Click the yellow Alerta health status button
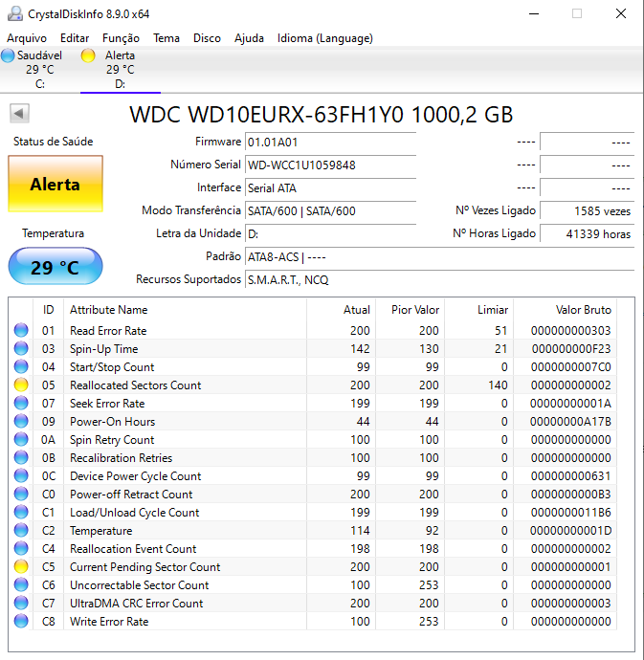 point(56,184)
